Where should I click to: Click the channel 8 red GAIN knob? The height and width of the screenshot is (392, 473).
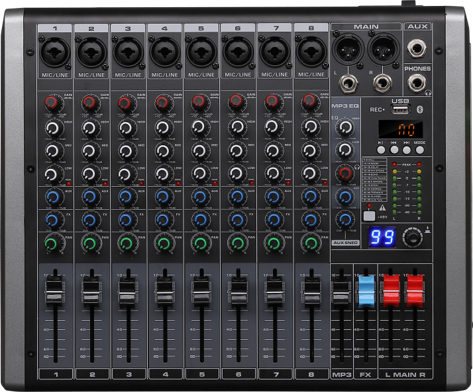pyautogui.click(x=310, y=101)
